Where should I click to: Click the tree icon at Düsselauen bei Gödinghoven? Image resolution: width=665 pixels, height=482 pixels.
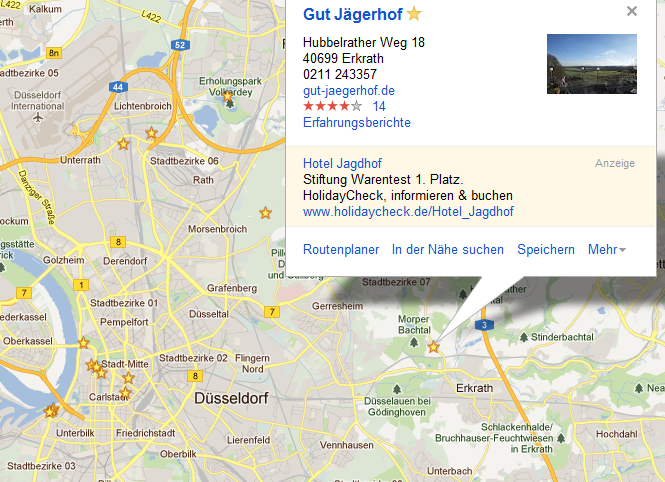pyautogui.click(x=397, y=389)
